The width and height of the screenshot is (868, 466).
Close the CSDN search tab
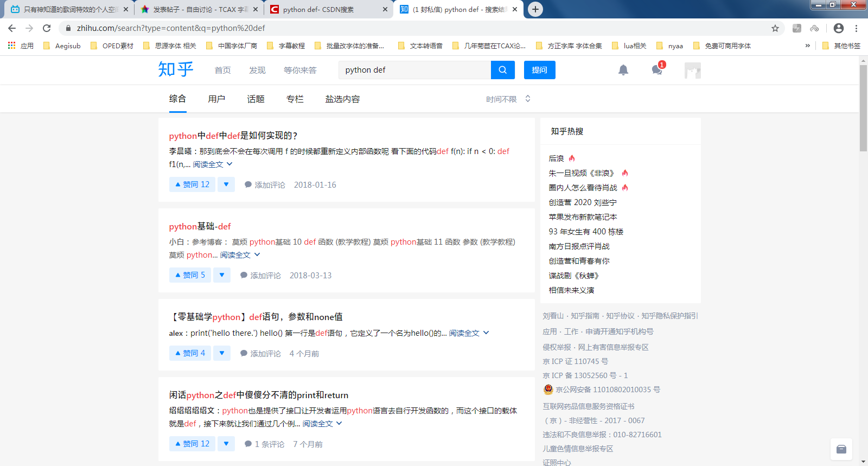pyautogui.click(x=385, y=9)
